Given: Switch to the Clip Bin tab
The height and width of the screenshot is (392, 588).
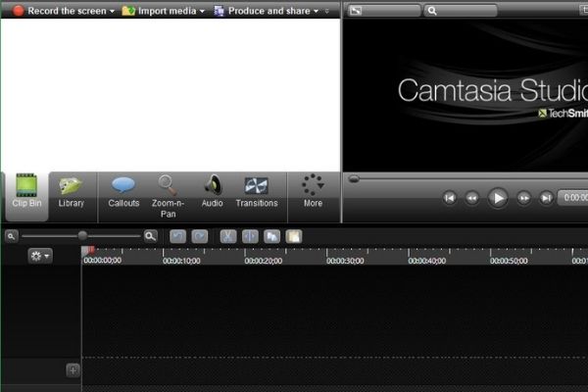Looking at the screenshot, I should (26, 196).
